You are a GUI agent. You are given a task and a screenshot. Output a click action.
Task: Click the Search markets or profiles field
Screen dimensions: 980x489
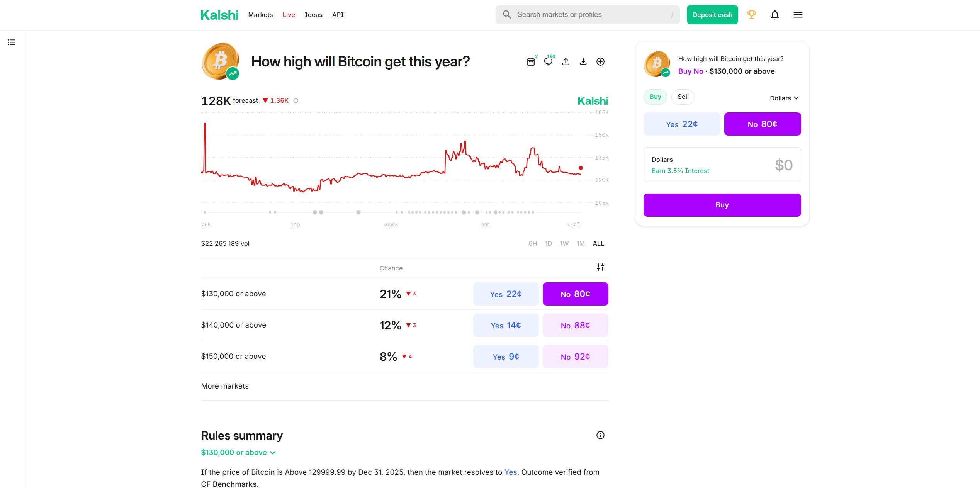pos(587,15)
